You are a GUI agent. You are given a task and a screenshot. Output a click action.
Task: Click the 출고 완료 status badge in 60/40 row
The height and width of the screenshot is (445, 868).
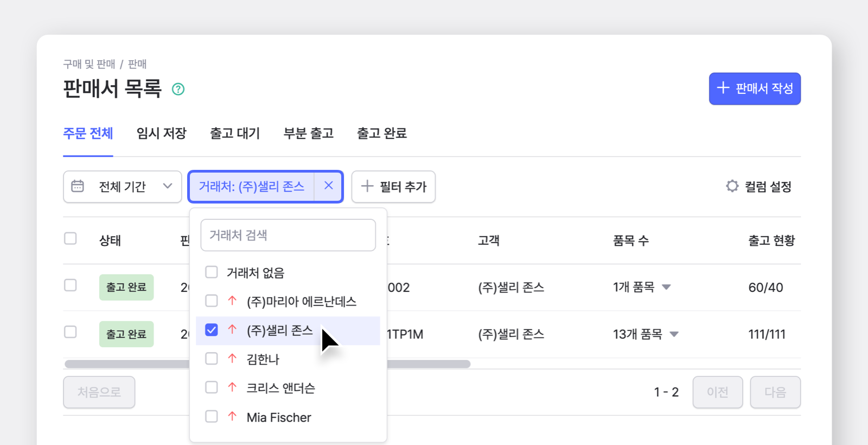(x=126, y=287)
